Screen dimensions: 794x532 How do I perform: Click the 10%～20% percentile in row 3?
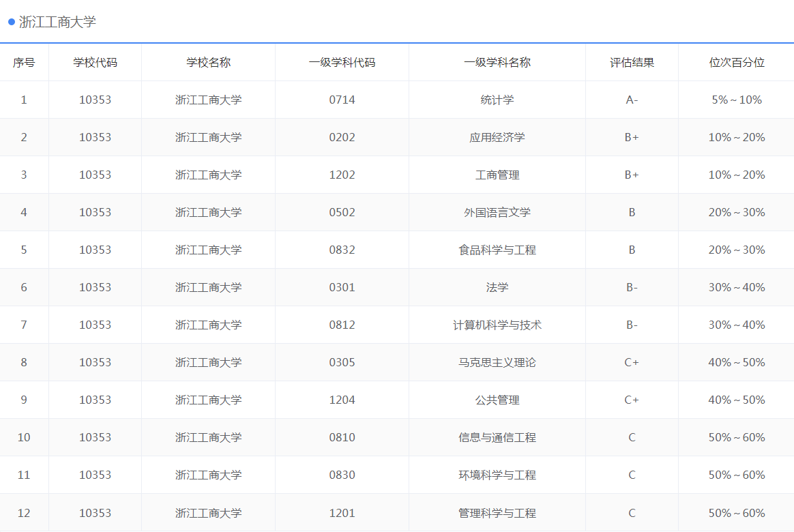(x=737, y=175)
